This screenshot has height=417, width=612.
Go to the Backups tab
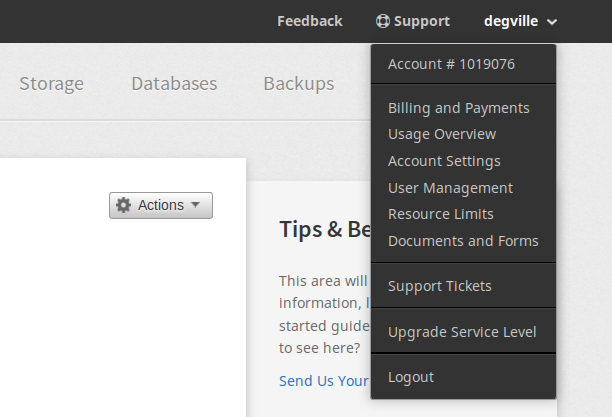(x=299, y=84)
